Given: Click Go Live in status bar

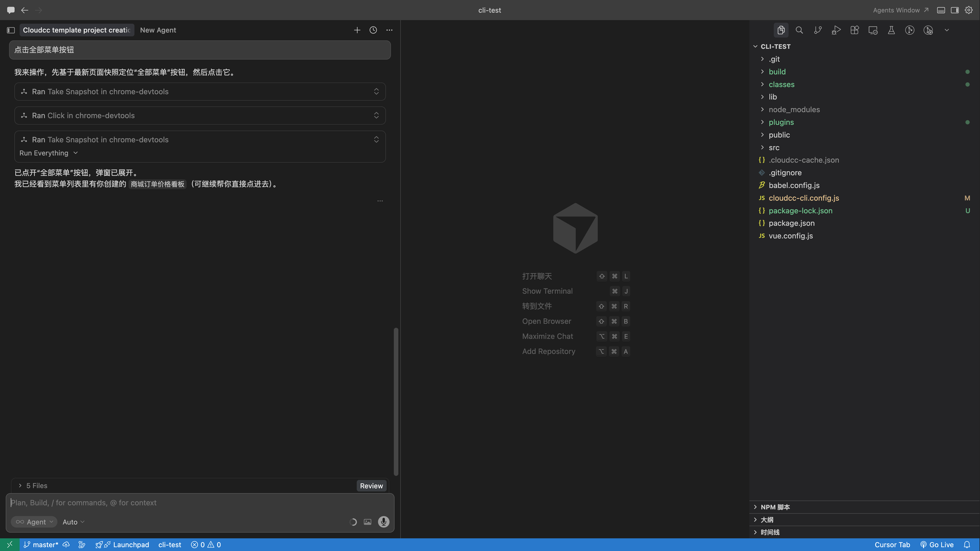Looking at the screenshot, I should (937, 545).
